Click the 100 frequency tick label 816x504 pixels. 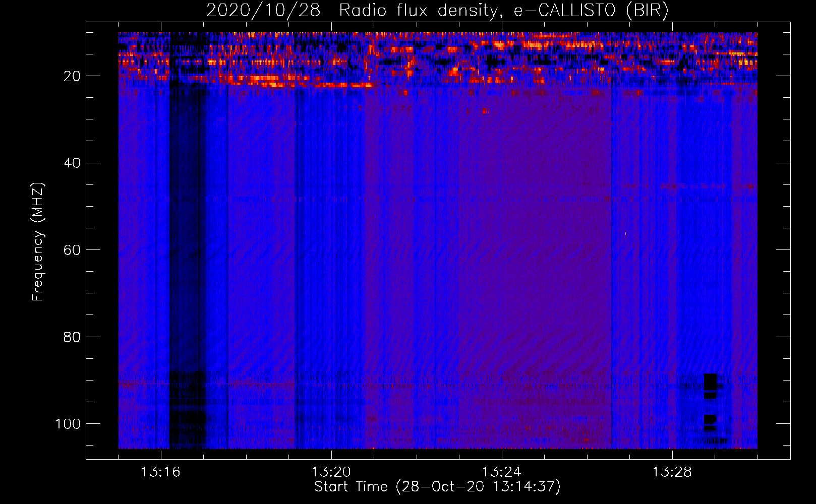tap(68, 424)
